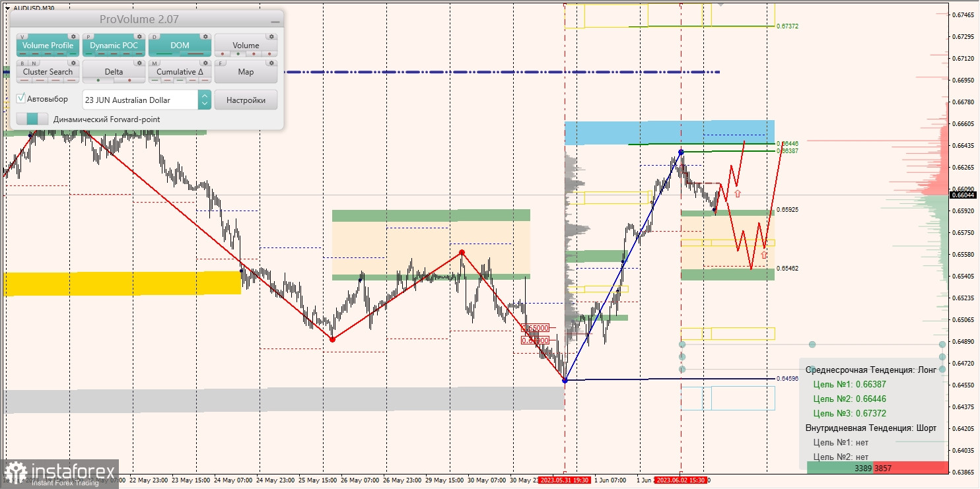980x489 pixels.
Task: Select the green-dot segment under Volume
Action: (x=238, y=53)
